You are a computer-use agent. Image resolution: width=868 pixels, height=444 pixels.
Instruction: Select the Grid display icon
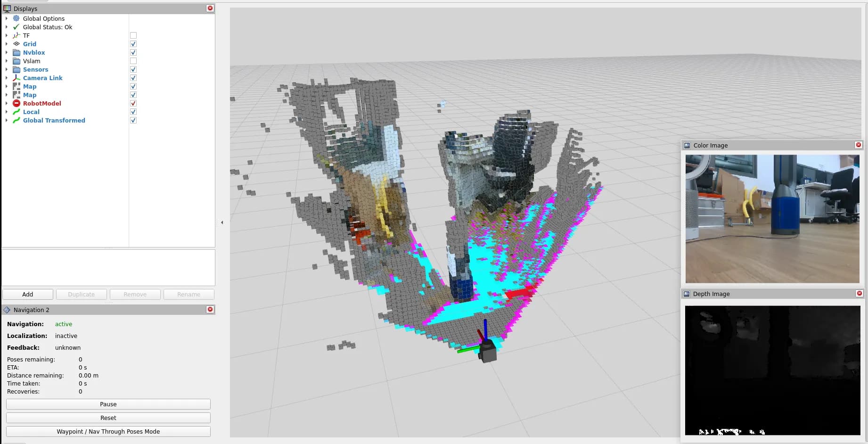click(16, 44)
